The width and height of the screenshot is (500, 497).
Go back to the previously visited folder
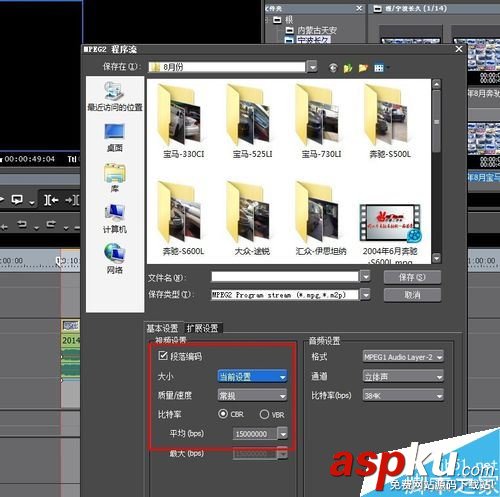pos(333,68)
